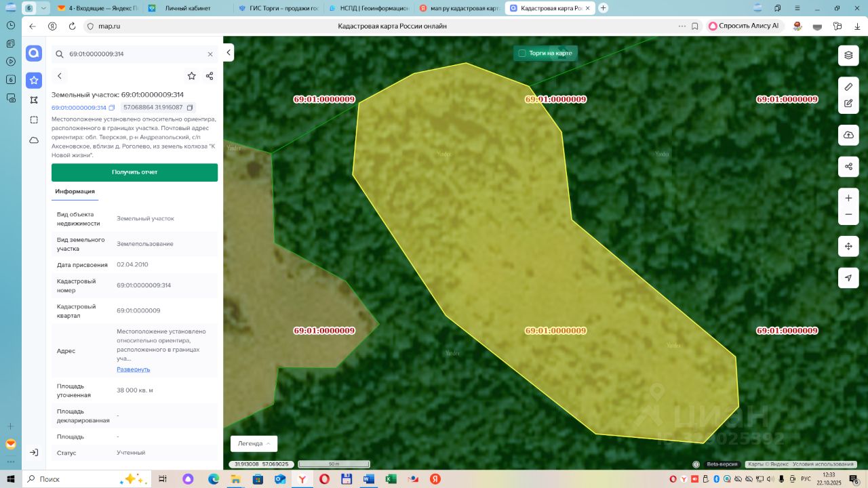Go back in browser history
This screenshot has width=868, height=488.
[x=33, y=26]
